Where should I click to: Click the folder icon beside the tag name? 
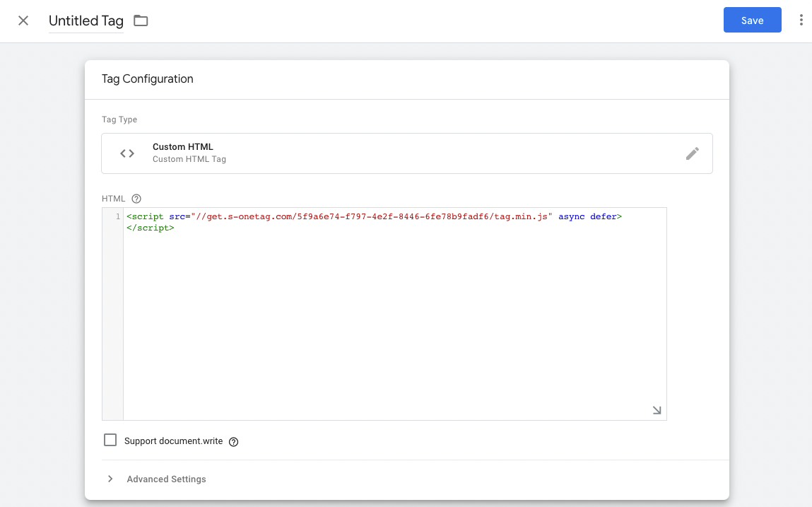141,21
